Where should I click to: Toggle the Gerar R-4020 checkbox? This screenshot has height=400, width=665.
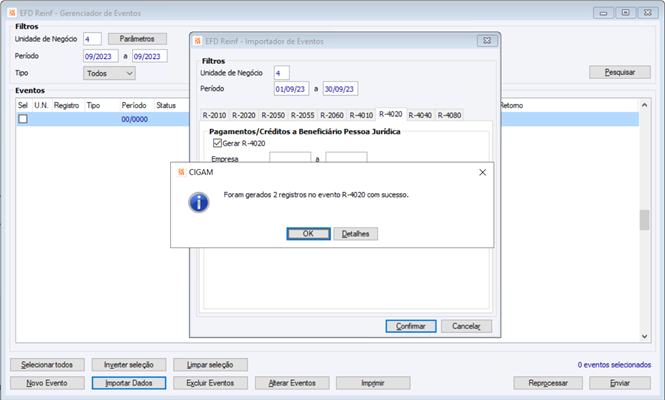(218, 143)
